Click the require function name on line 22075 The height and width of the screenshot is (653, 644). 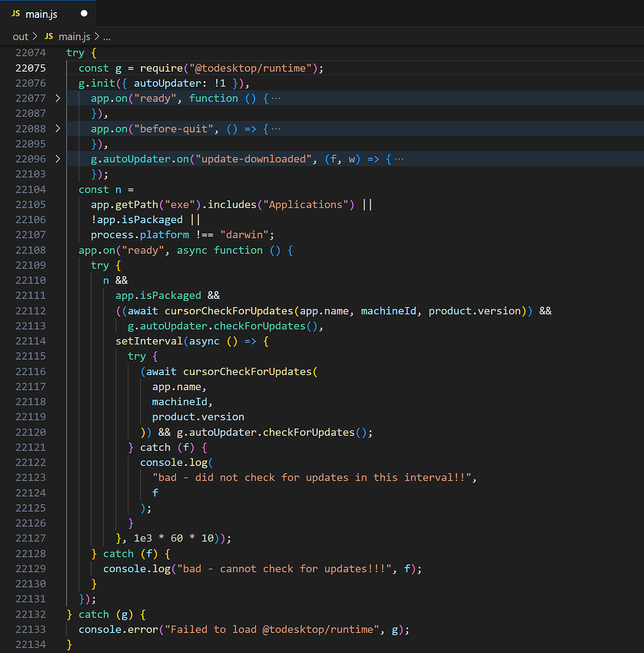pos(161,68)
